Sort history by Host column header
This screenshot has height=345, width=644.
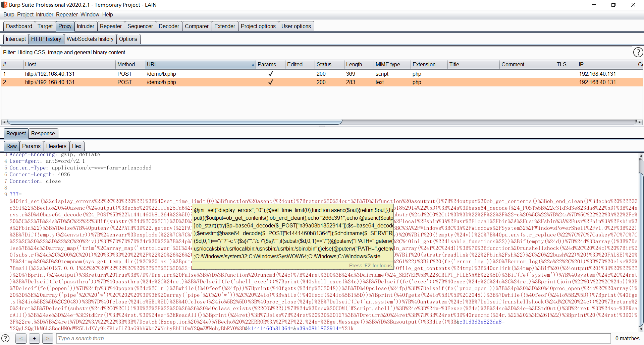point(69,64)
